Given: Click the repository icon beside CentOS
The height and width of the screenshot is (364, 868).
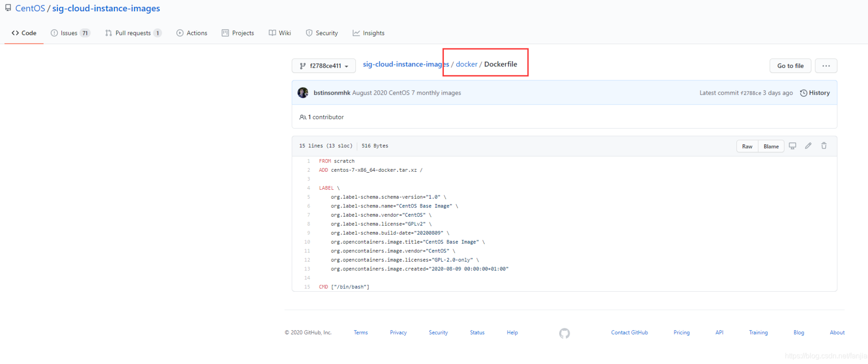Looking at the screenshot, I should tap(8, 8).
